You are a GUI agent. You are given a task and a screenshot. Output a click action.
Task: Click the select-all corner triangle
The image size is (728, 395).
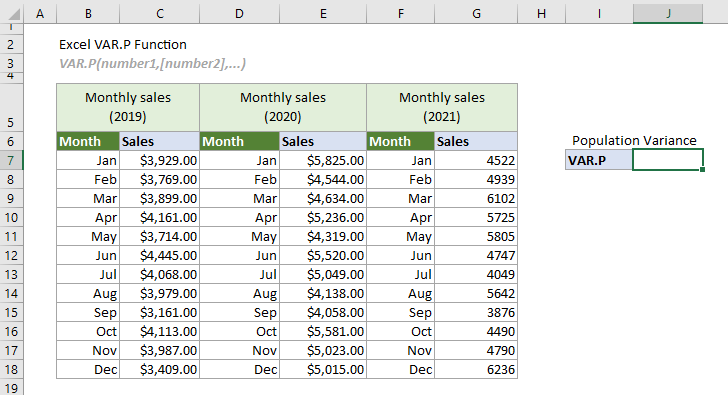[x=13, y=14]
